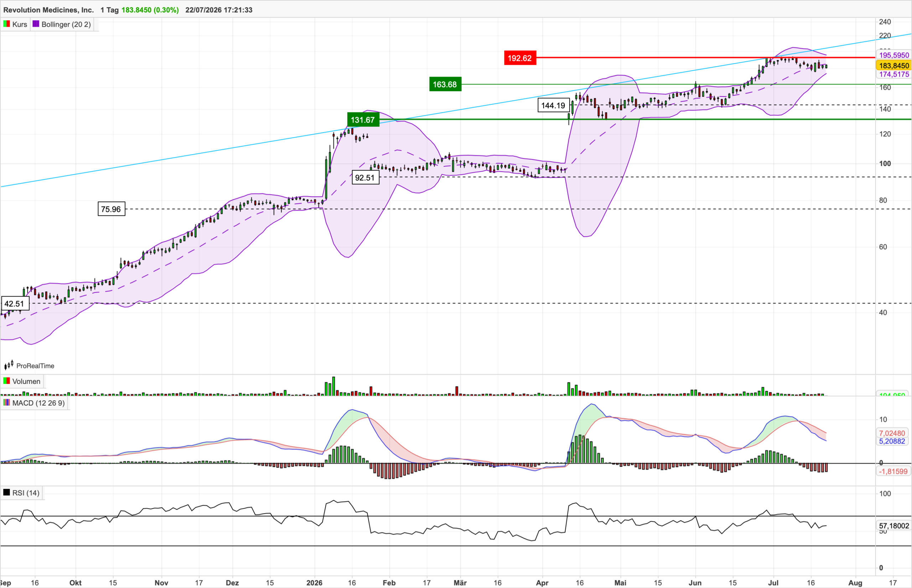The height and width of the screenshot is (588, 912).
Task: Click the Feb label on time axis
Action: [389, 583]
